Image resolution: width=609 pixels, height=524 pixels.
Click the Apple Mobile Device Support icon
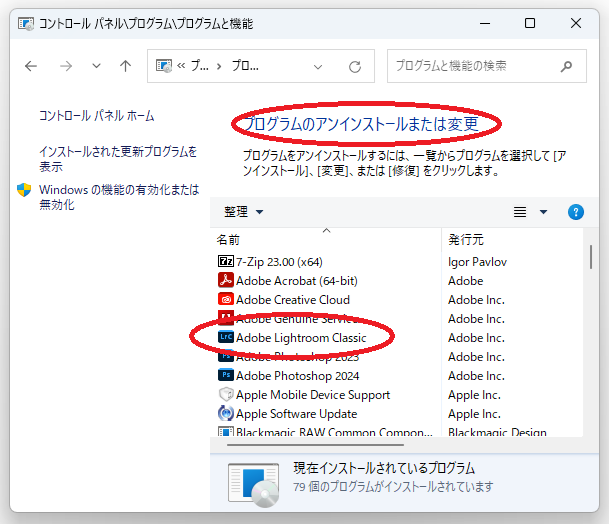pos(226,394)
